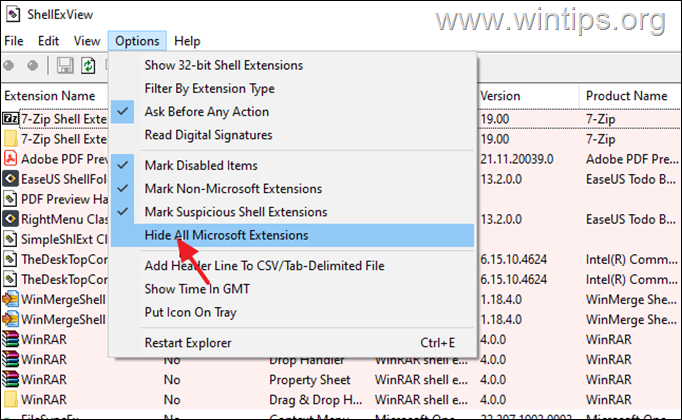Close the open Options menu
The image size is (682, 420).
pyautogui.click(x=137, y=41)
